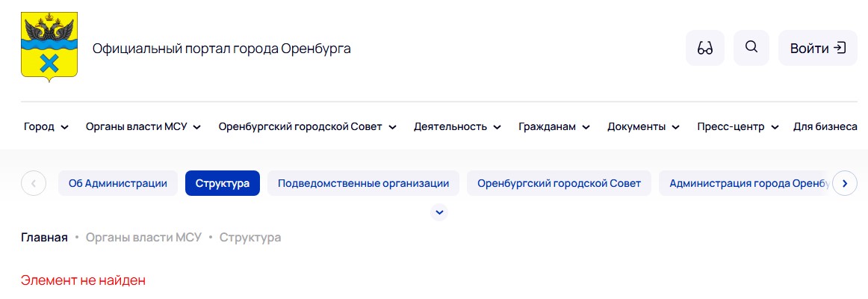Expand the Гражданам menu

554,127
